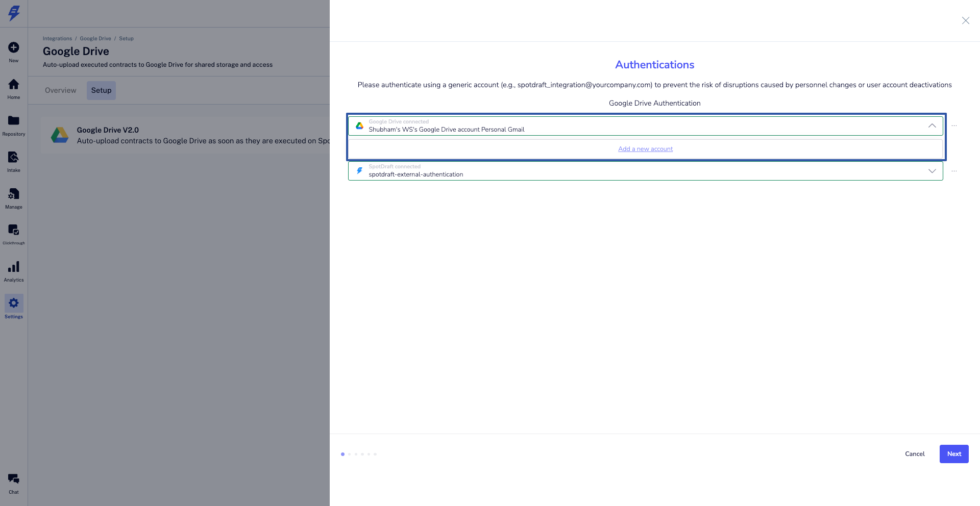
Task: Open the Settings gear icon
Action: click(x=14, y=303)
